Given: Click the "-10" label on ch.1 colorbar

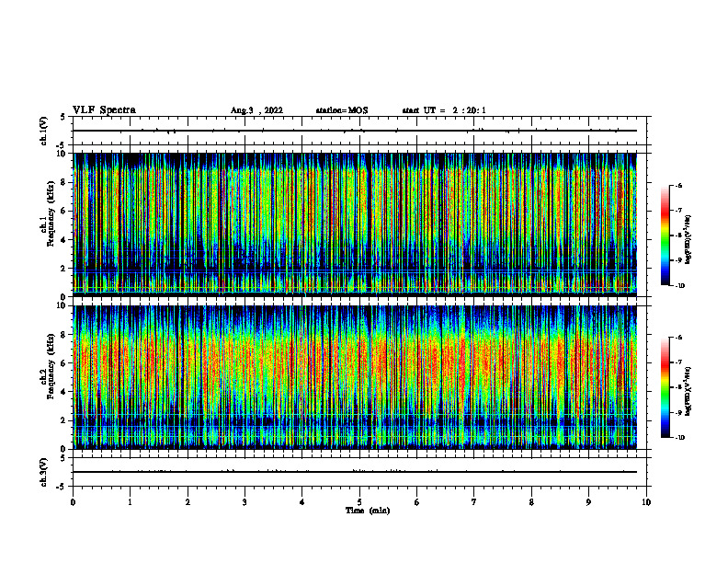Looking at the screenshot, I should click(680, 286).
